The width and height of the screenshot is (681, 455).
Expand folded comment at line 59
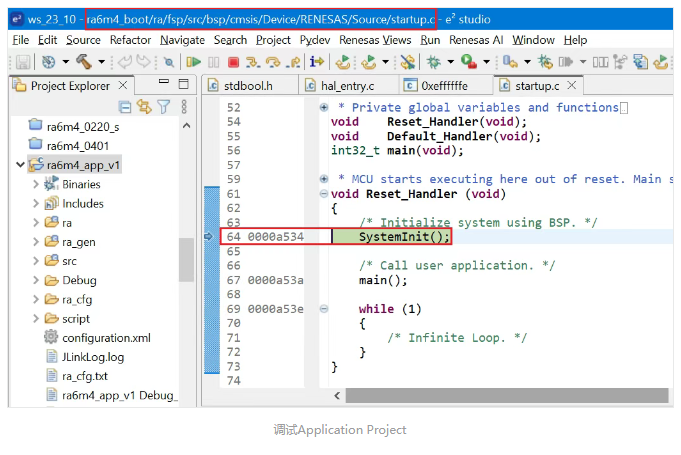tap(324, 179)
